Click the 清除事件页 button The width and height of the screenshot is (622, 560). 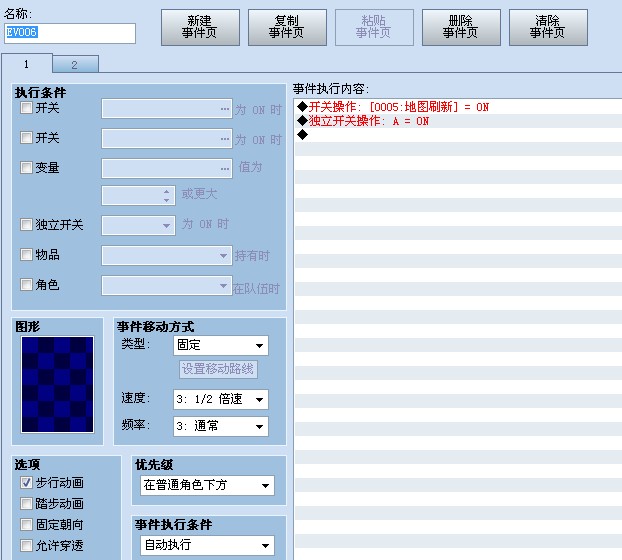[548, 27]
